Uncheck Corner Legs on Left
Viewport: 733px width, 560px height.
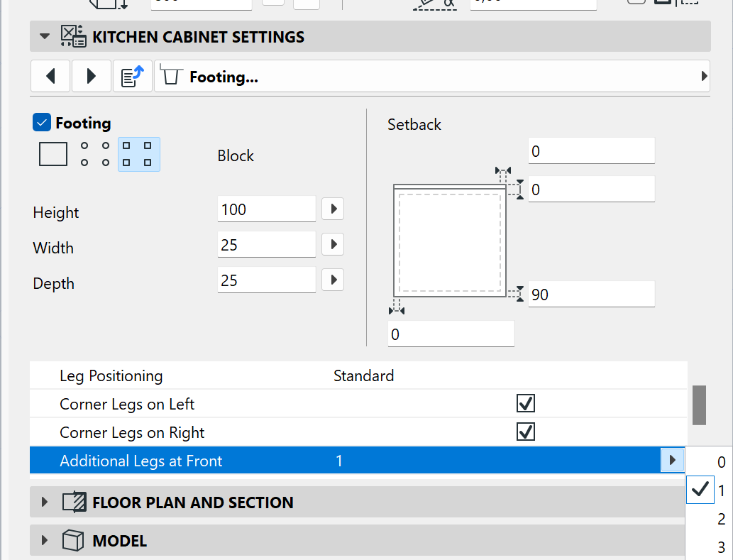(525, 403)
